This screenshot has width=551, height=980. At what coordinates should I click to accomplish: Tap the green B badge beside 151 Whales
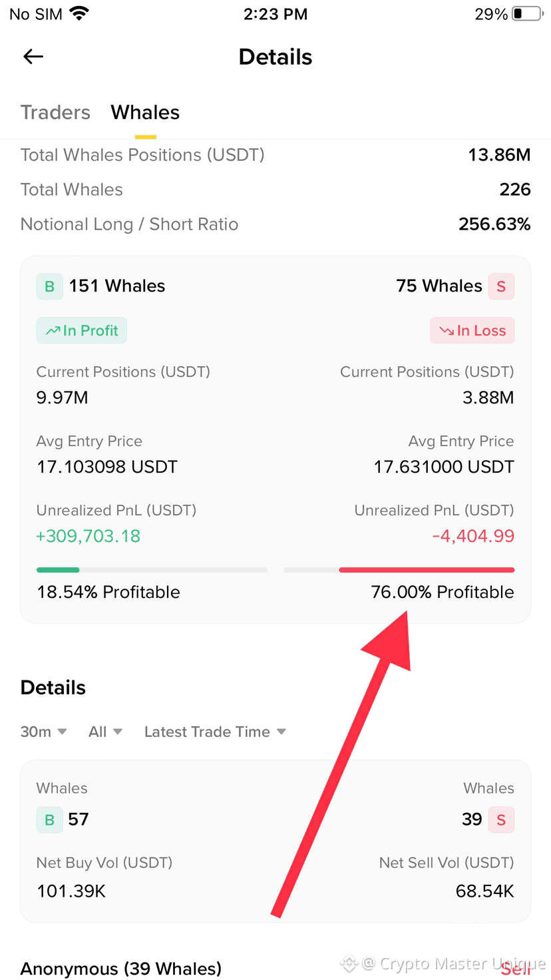point(49,287)
